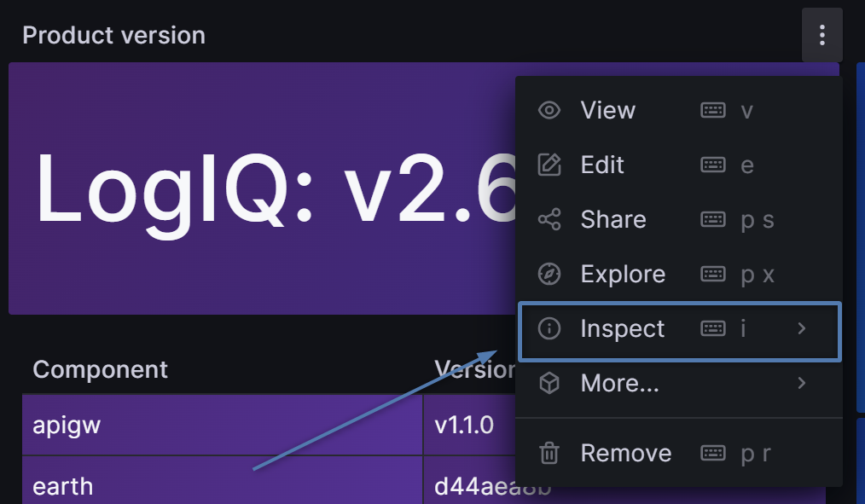865x504 pixels.
Task: Click the Component column header
Action: 100,369
